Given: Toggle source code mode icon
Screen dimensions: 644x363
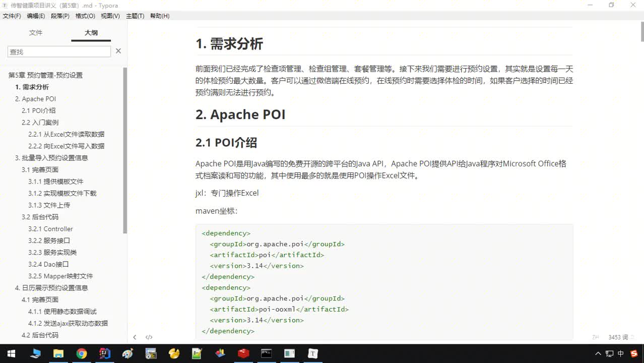Looking at the screenshot, I should tap(149, 337).
